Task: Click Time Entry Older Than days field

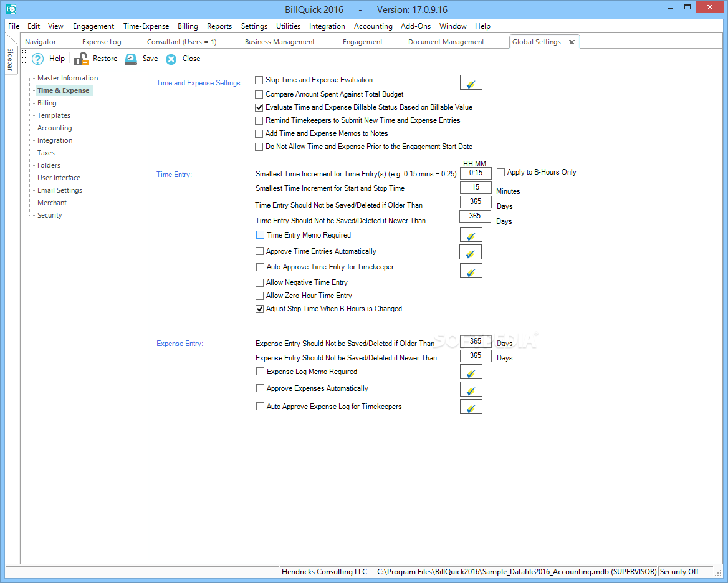Action: click(x=476, y=202)
